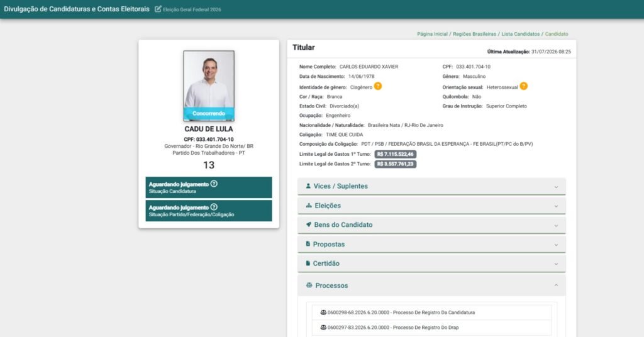Screen dimensions: 644x337
Task: Click the scales icon beside Processos heading
Action: point(309,285)
